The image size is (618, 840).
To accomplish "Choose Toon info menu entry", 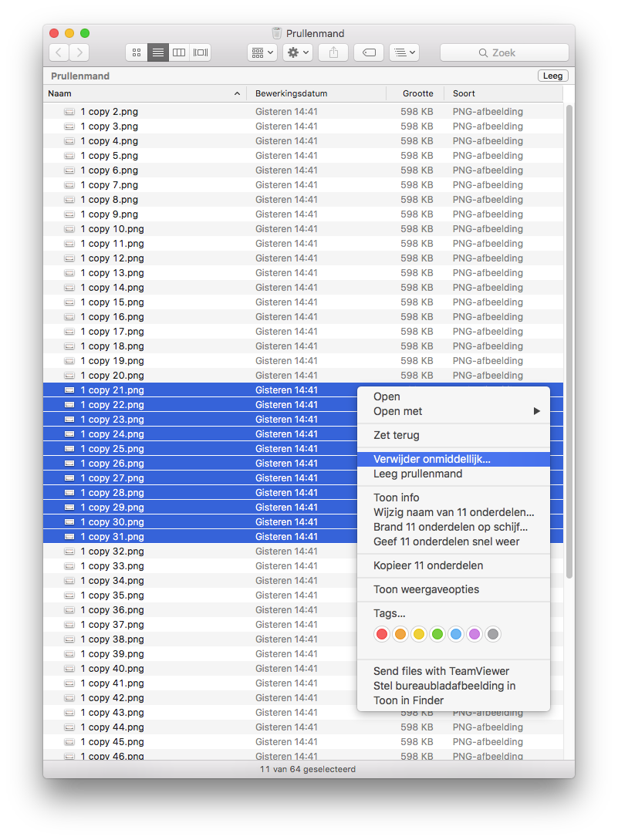I will [454, 498].
